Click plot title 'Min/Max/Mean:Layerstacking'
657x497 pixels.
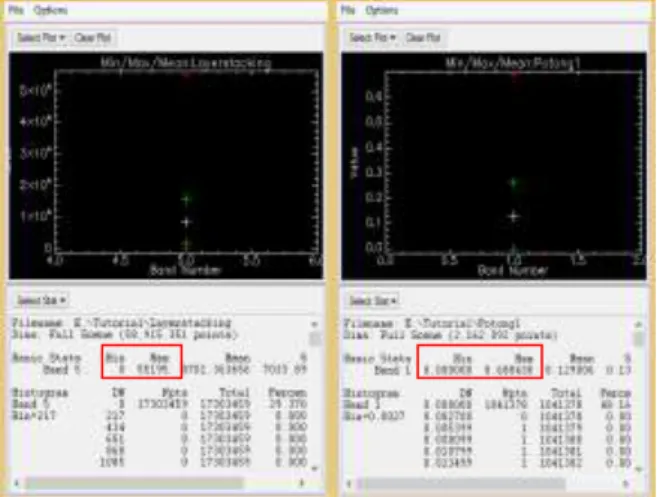pyautogui.click(x=186, y=62)
